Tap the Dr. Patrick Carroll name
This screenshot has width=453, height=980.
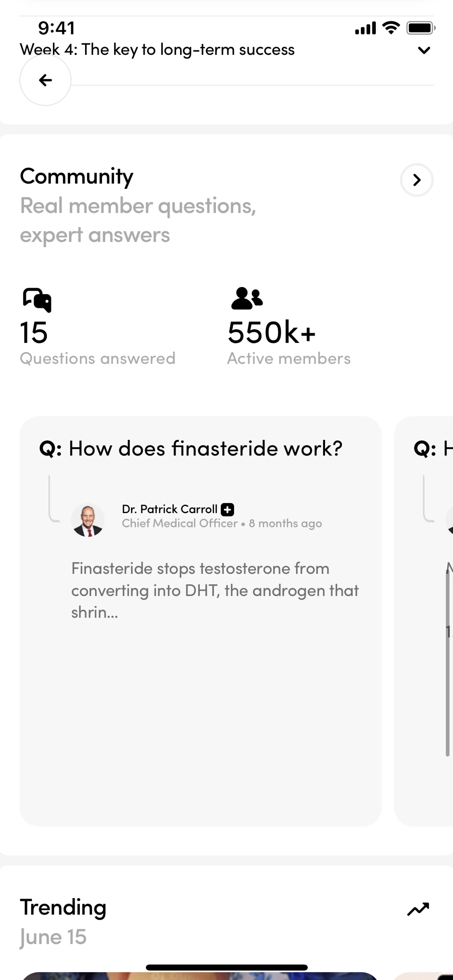[169, 509]
